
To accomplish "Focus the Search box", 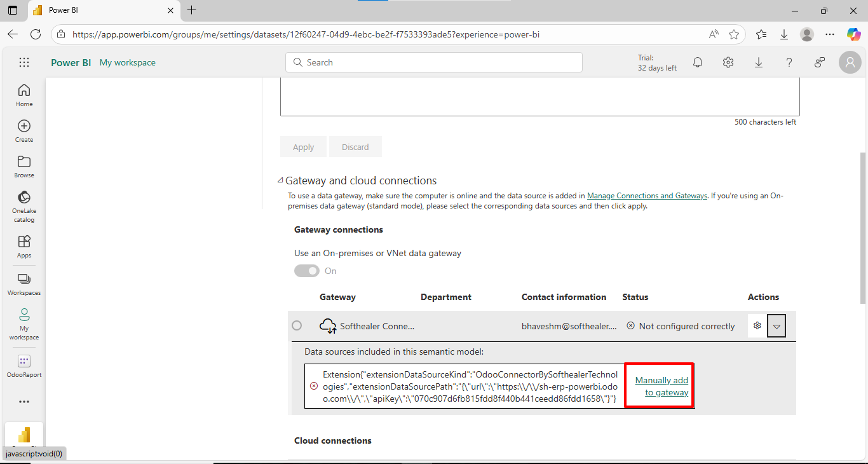I will [434, 62].
